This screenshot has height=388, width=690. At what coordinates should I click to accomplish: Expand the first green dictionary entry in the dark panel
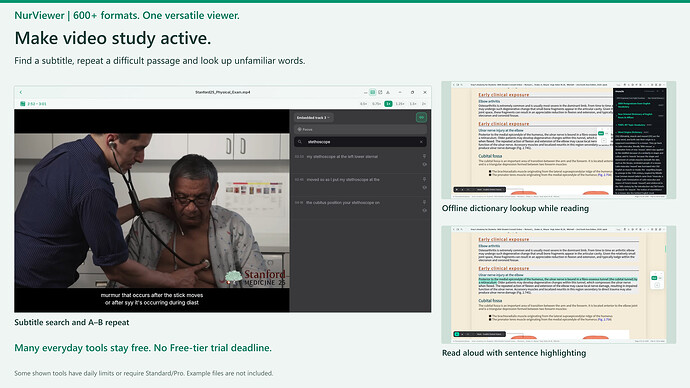634,105
